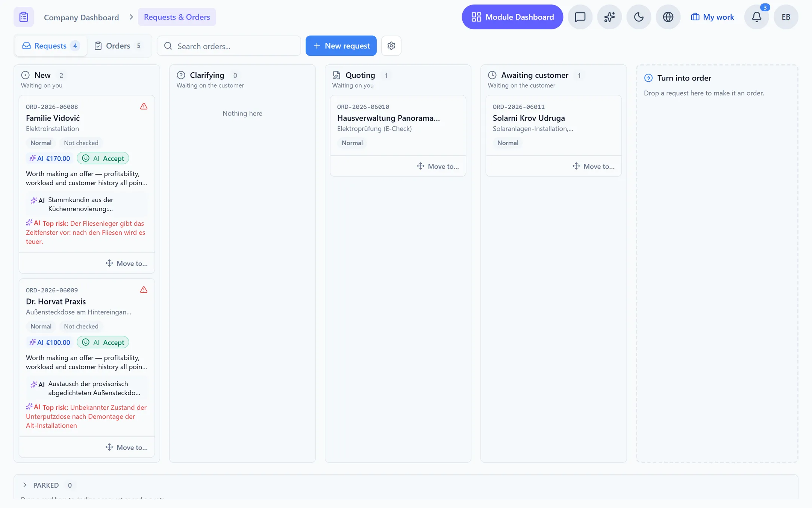This screenshot has width=812, height=508.
Task: Open the EB user avatar menu
Action: pyautogui.click(x=786, y=17)
